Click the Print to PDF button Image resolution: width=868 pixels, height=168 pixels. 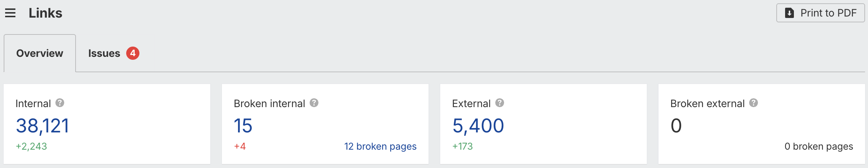click(820, 13)
